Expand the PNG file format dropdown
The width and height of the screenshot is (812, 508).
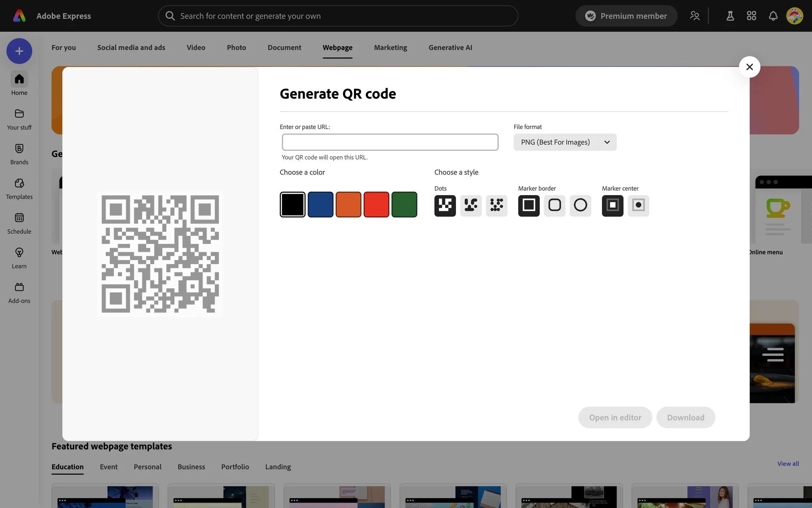click(565, 142)
